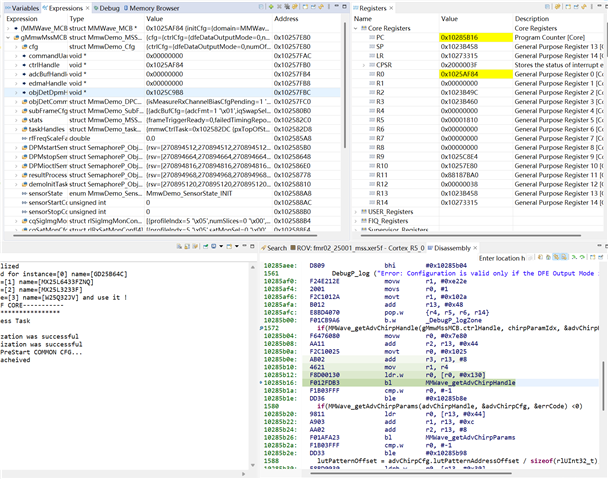The height and width of the screenshot is (479, 608).
Task: Click the Description column header in Registers
Action: [x=532, y=19]
